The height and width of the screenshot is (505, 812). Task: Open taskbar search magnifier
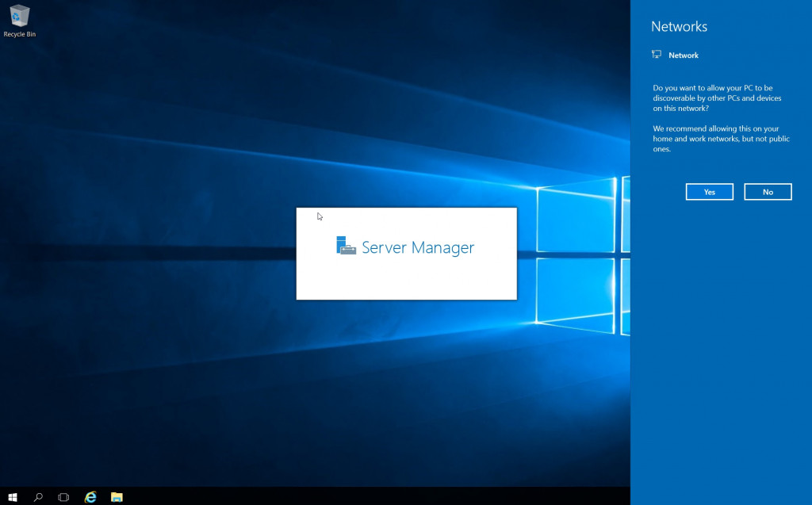coord(38,497)
